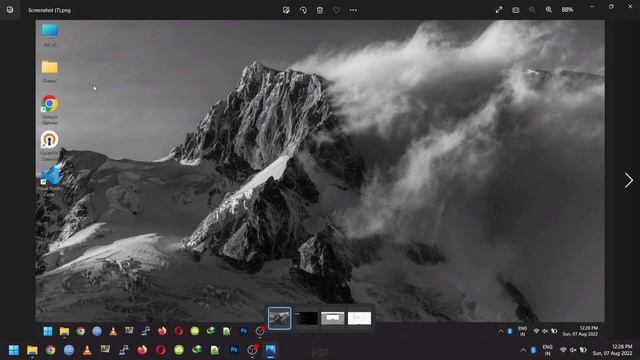Open the round app with red badge
The width and height of the screenshot is (640, 360).
tap(253, 350)
